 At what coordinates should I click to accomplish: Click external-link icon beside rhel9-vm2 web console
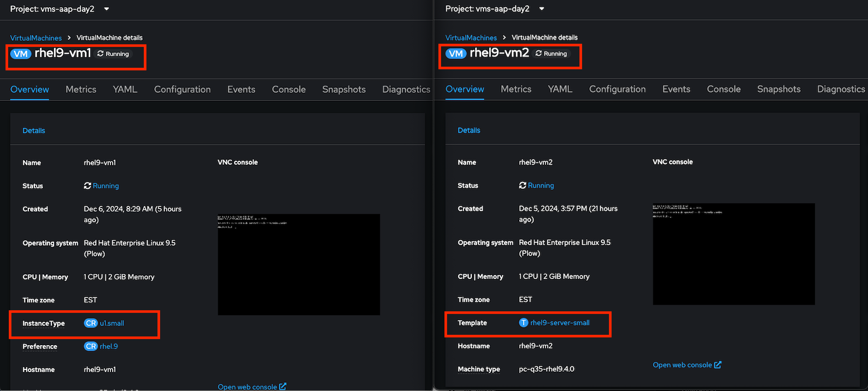718,365
